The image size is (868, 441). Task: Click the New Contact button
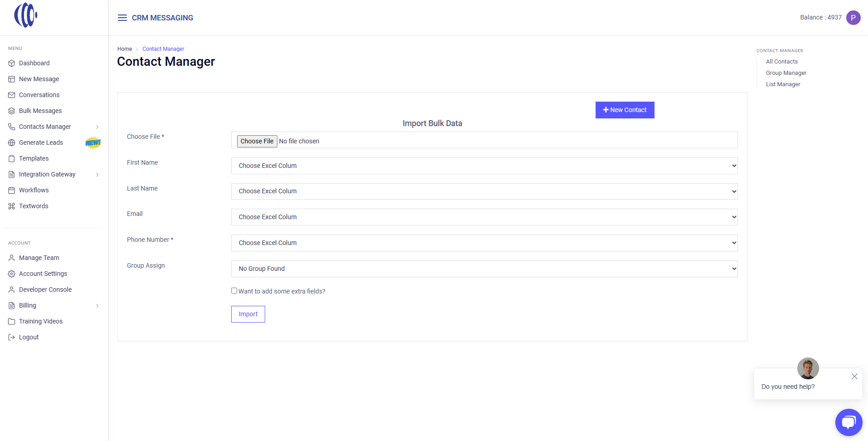[625, 110]
